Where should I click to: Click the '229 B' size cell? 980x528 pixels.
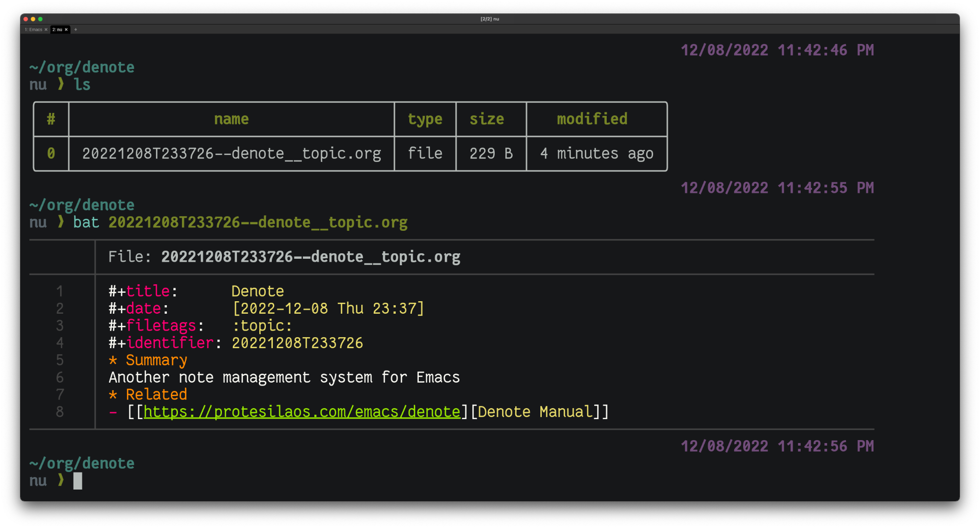point(491,153)
